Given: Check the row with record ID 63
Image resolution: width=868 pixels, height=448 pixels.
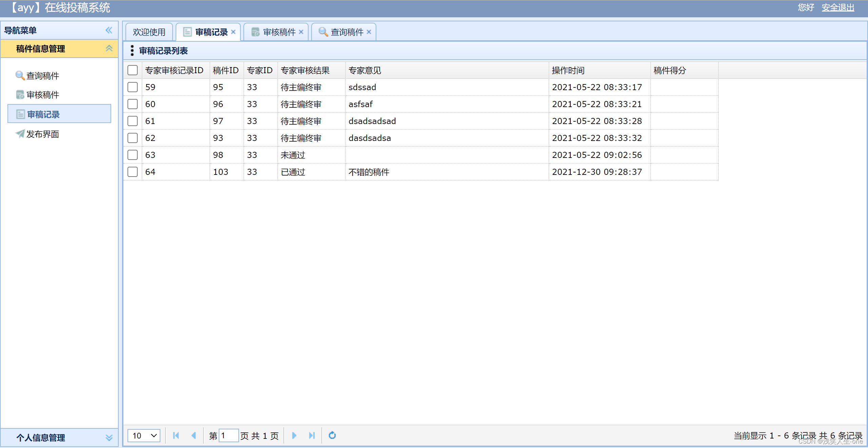Looking at the screenshot, I should [133, 155].
